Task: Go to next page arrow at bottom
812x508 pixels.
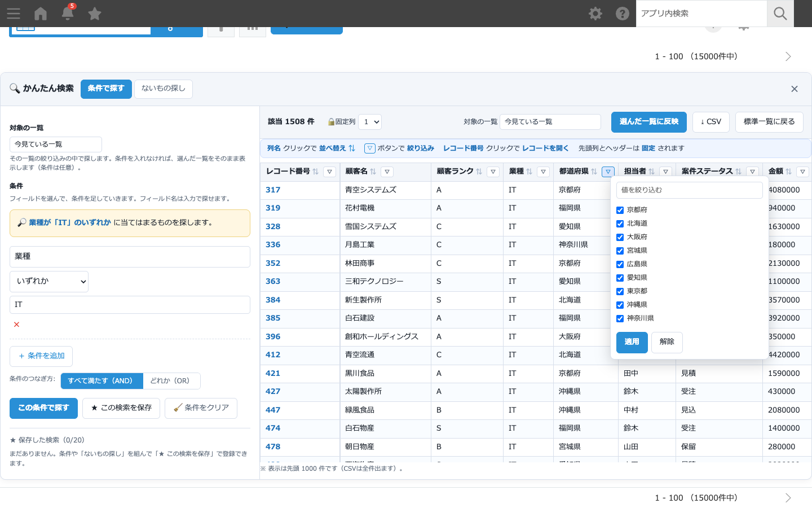Action: coord(788,498)
